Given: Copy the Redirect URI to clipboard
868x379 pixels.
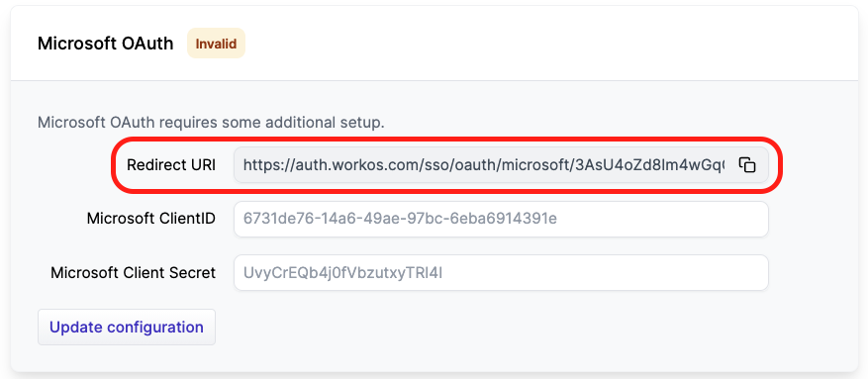Looking at the screenshot, I should [747, 165].
